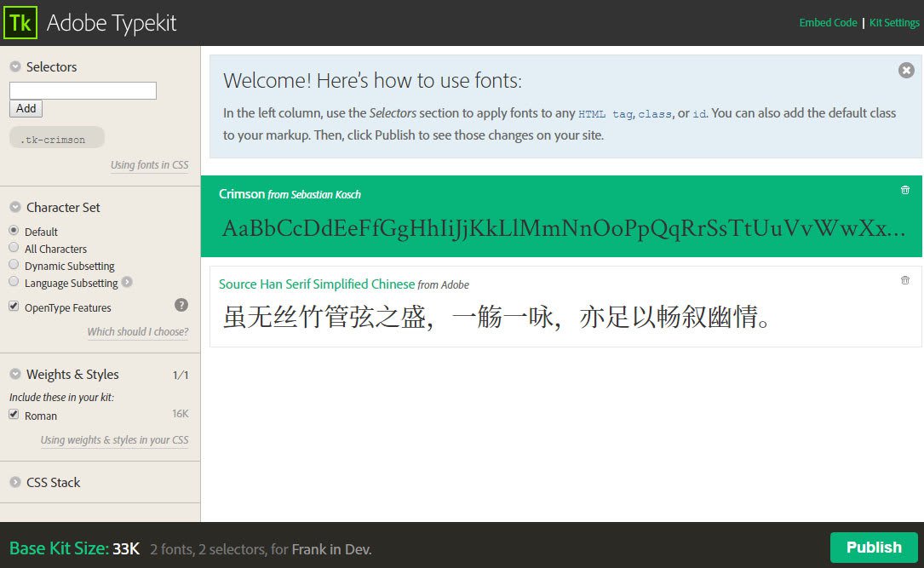Remove Source Han Serif via its trash icon
This screenshot has height=568, width=924.
point(905,279)
